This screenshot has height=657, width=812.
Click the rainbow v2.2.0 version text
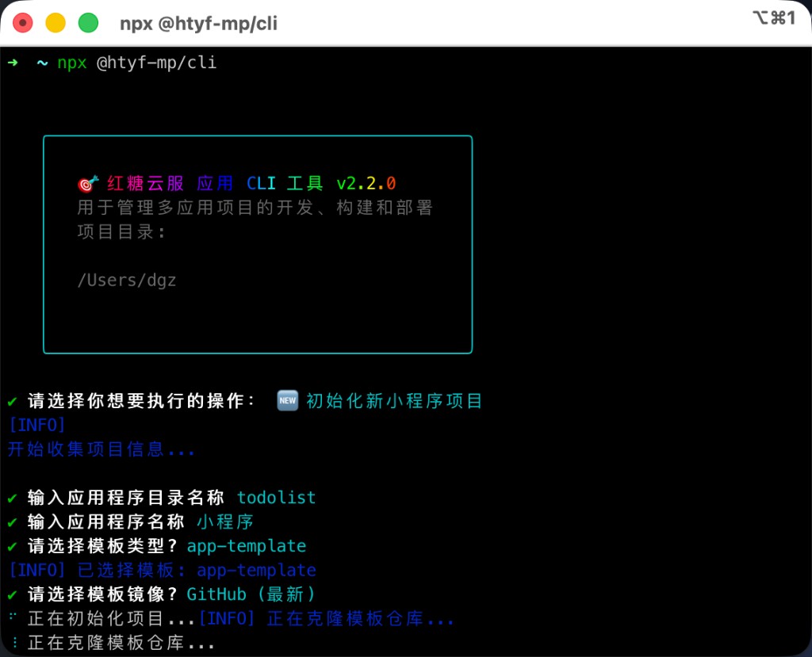(x=366, y=184)
